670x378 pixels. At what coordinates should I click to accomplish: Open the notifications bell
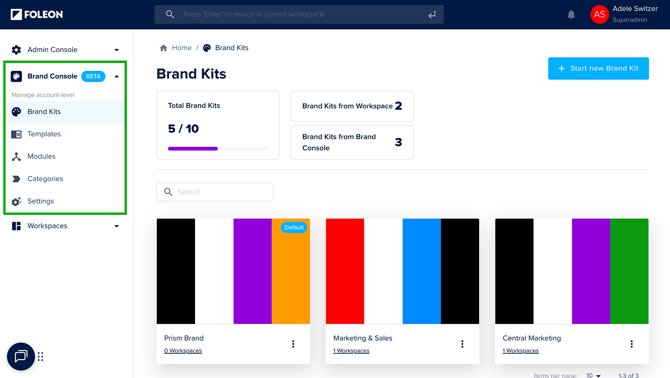(x=571, y=15)
